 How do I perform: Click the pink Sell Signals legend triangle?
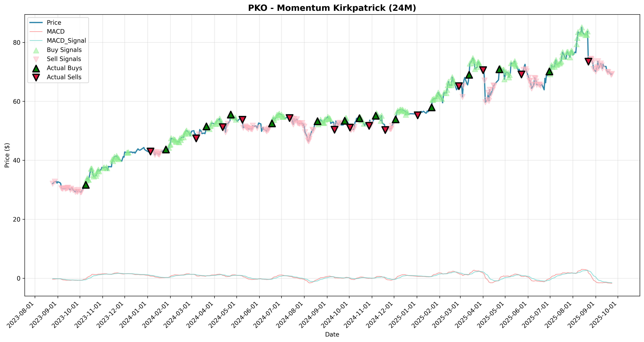coord(36,59)
